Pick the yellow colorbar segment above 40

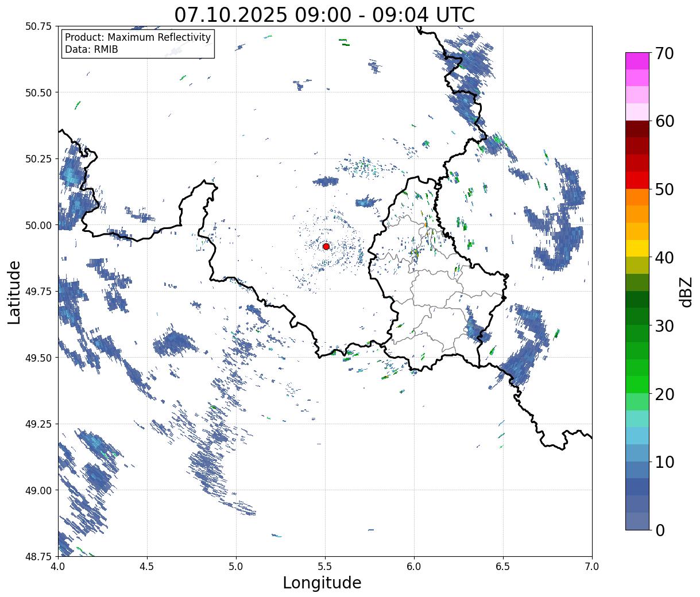click(x=637, y=249)
